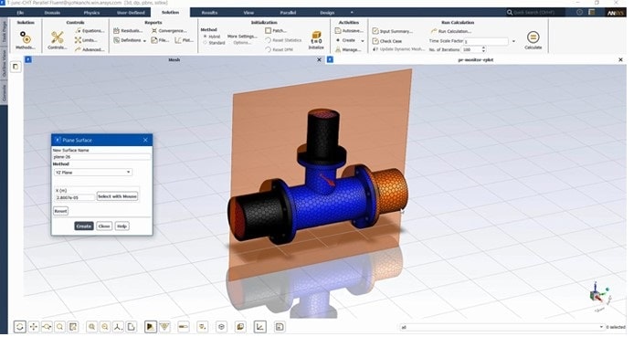Click the X (m) value field
Screen dimensions: 644x358
coord(75,197)
